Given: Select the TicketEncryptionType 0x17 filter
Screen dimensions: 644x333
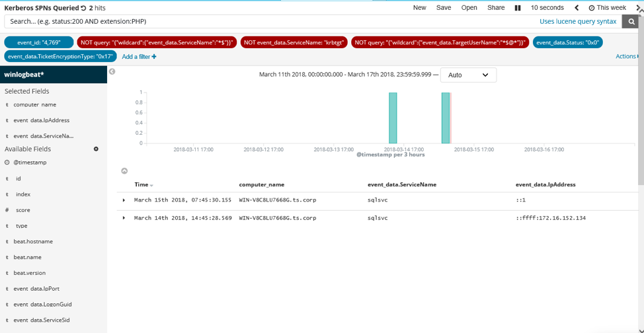Looking at the screenshot, I should pos(60,56).
